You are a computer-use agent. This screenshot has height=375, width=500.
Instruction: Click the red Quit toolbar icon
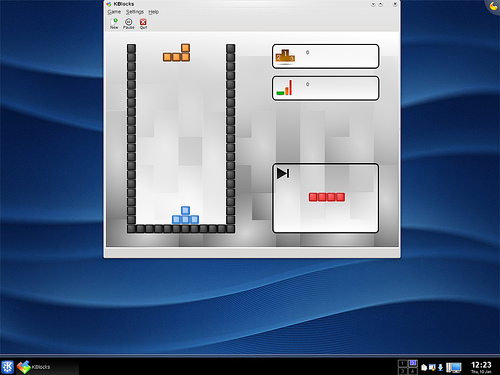coord(143,23)
